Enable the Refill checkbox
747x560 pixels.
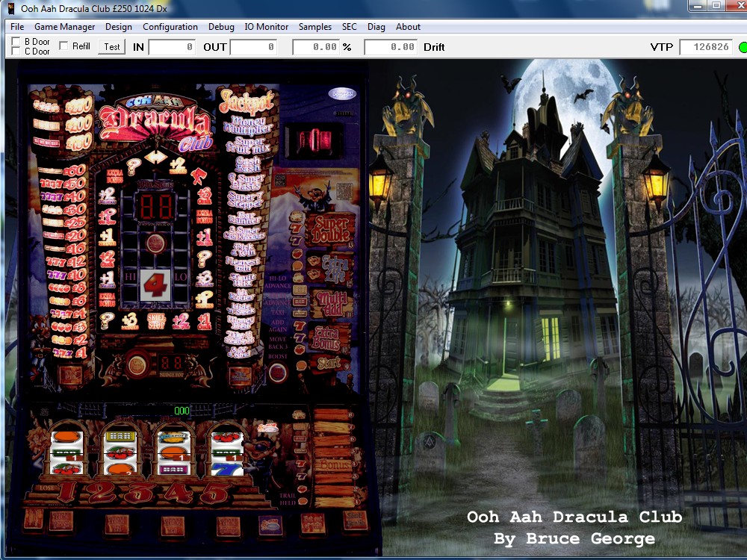[x=63, y=46]
